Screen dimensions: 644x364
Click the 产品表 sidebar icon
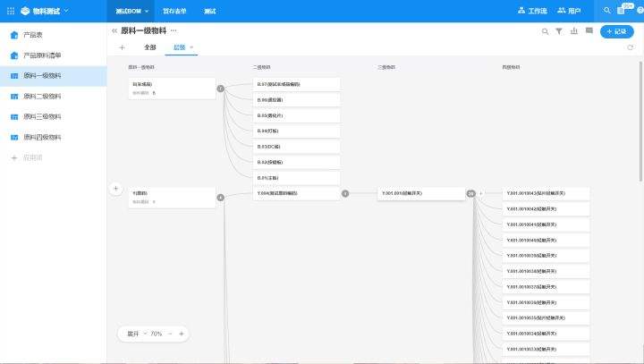pyautogui.click(x=14, y=35)
